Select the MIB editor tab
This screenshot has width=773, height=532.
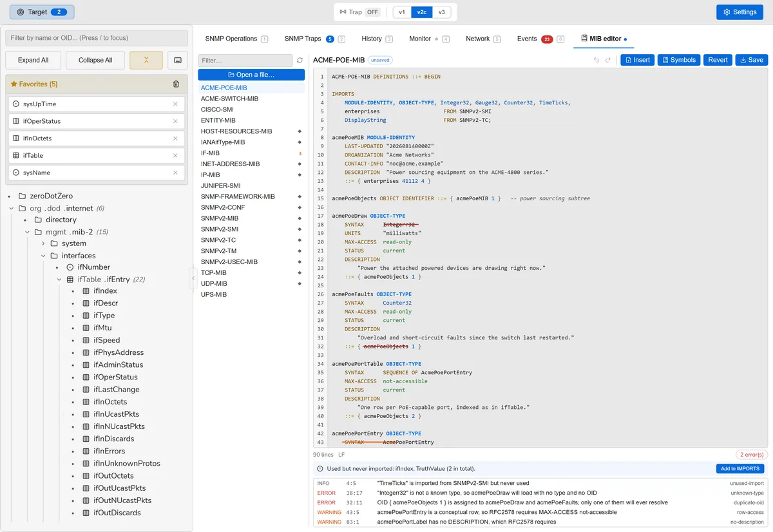pos(604,39)
